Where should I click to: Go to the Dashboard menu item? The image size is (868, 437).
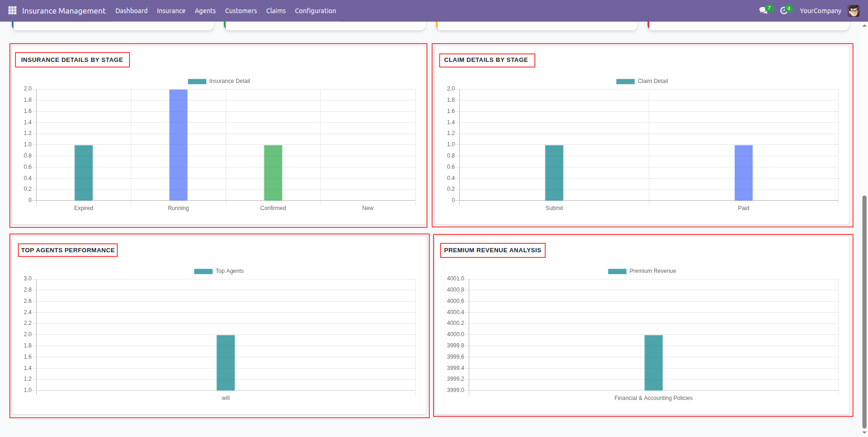(x=131, y=11)
